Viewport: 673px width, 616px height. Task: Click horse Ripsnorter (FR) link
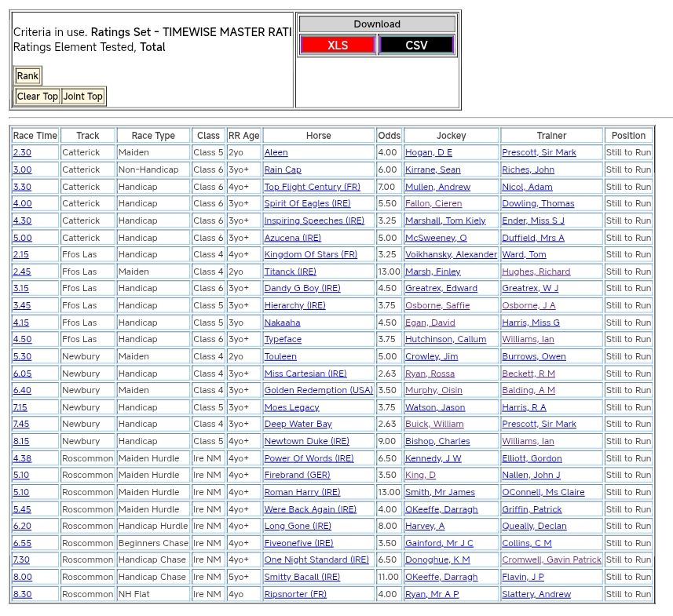pos(295,595)
